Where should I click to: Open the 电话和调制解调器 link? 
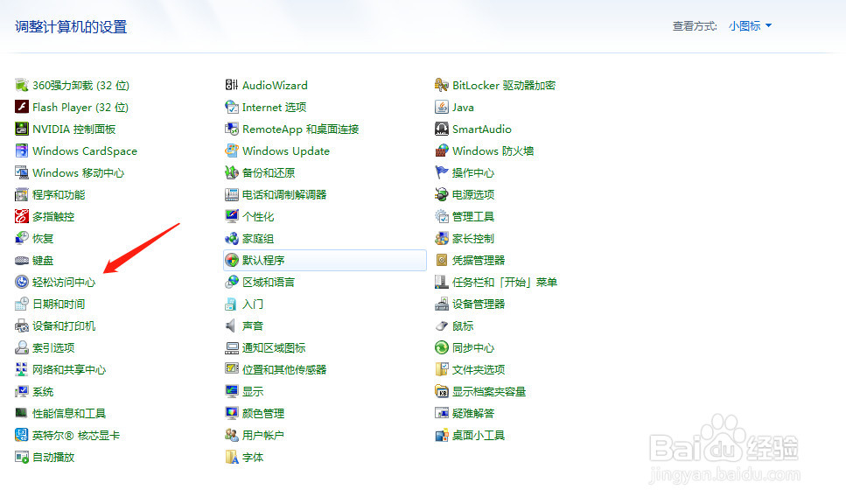click(284, 195)
